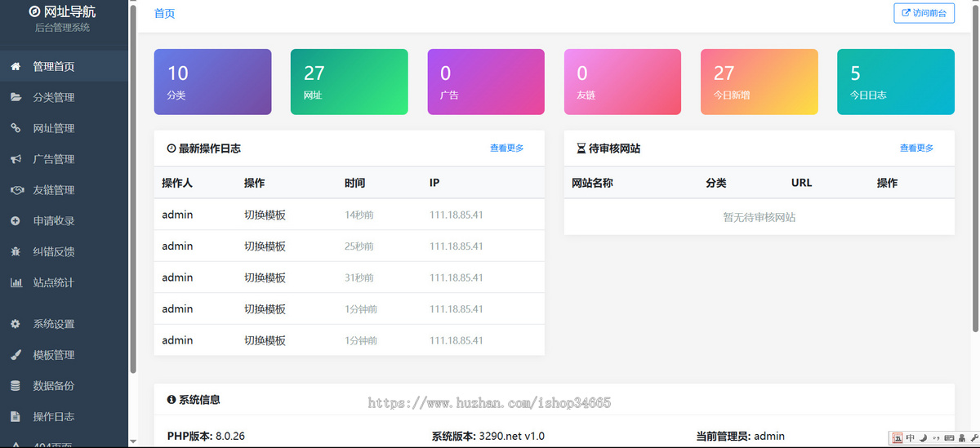Go to 网址管理 in the sidebar

click(x=64, y=128)
